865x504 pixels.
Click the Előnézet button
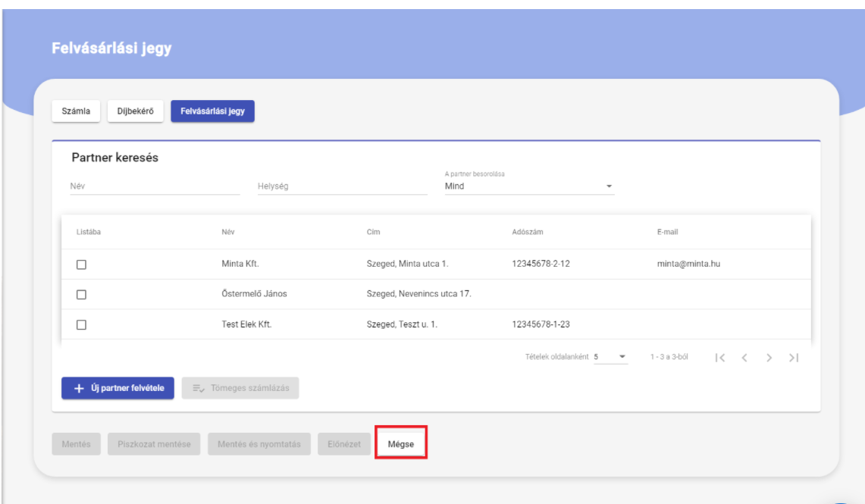click(343, 444)
